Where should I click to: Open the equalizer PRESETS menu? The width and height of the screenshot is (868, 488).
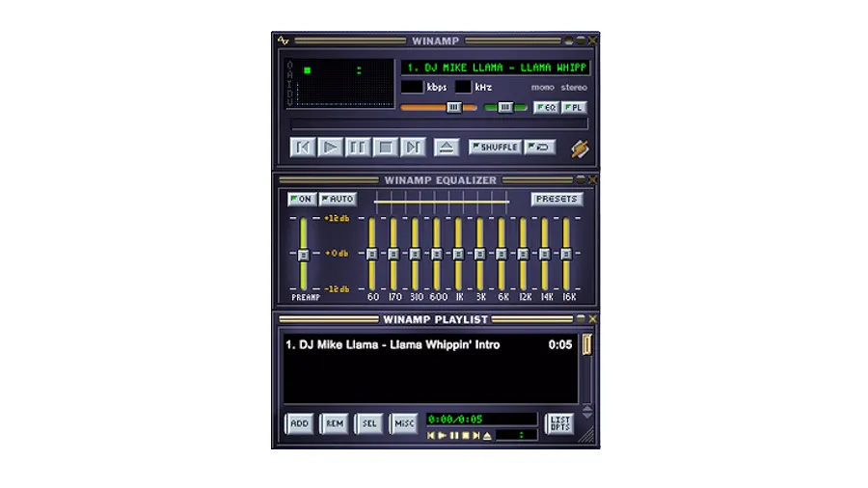point(556,199)
